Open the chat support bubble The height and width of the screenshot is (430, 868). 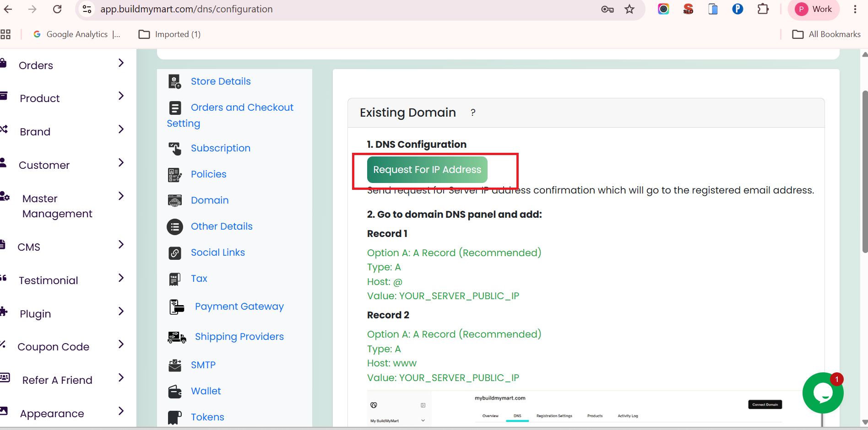coord(823,393)
